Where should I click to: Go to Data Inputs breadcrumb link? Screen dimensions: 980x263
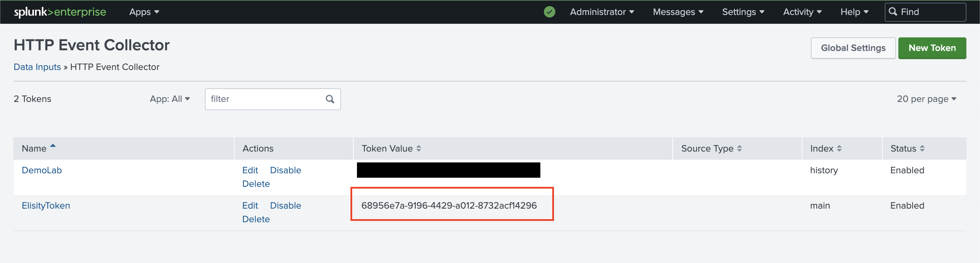tap(37, 67)
